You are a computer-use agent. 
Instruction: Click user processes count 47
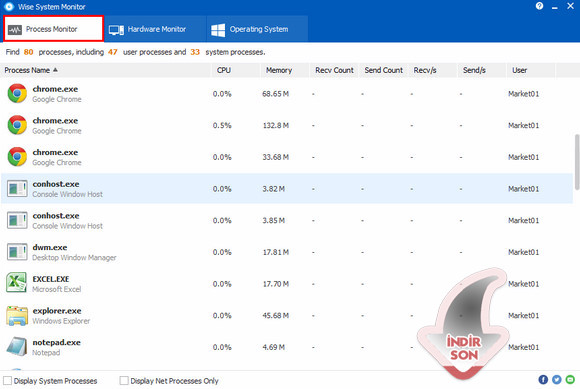point(113,52)
